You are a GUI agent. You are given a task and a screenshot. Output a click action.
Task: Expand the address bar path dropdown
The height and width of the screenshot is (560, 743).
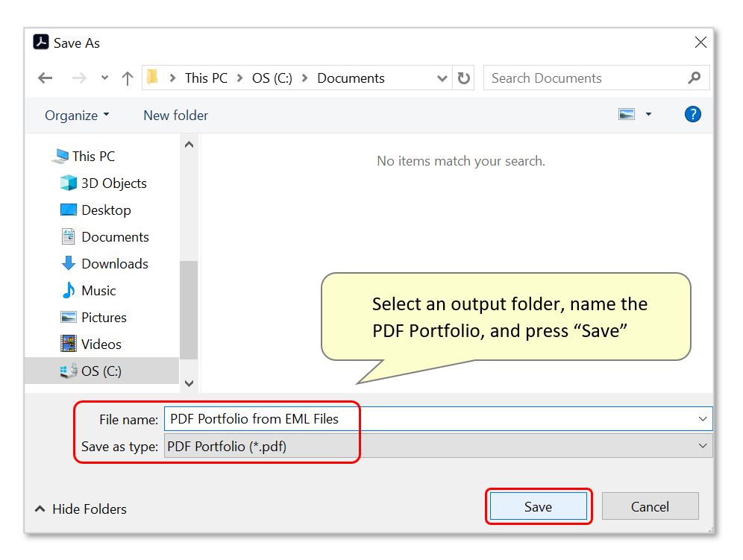click(x=442, y=78)
